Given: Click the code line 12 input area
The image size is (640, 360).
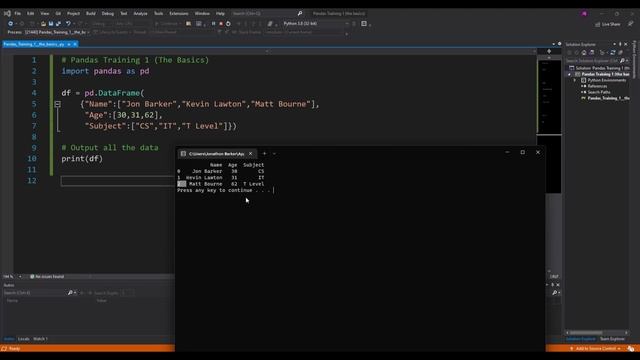Looking at the screenshot, I should (118, 181).
